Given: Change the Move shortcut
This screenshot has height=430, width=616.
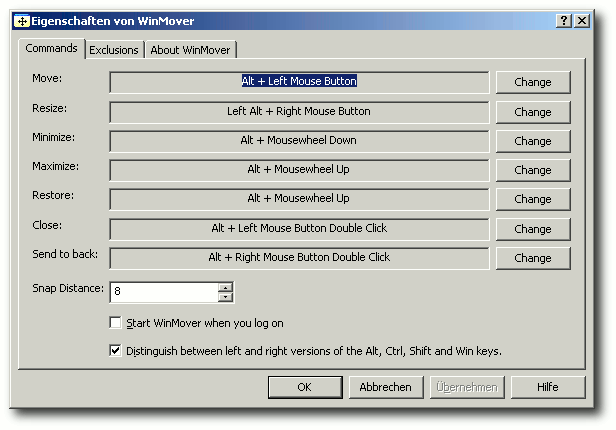Looking at the screenshot, I should 532,83.
